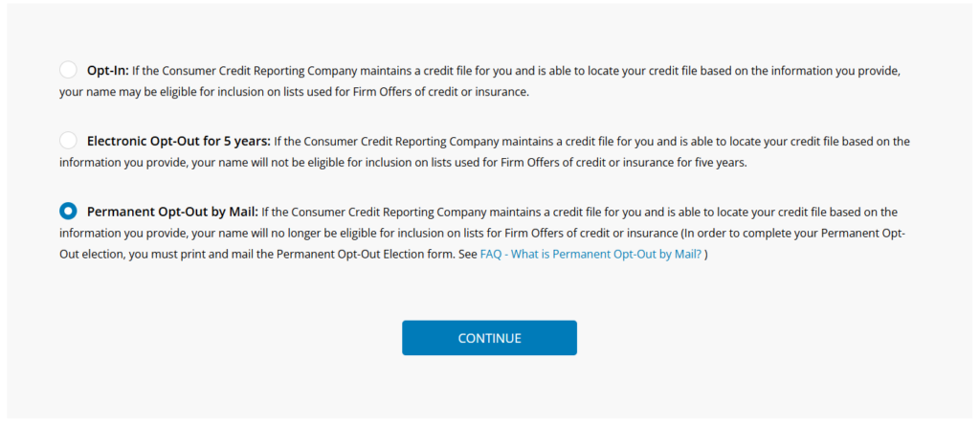Select the Opt-In radio button
The width and height of the screenshot is (980, 426).
point(68,70)
